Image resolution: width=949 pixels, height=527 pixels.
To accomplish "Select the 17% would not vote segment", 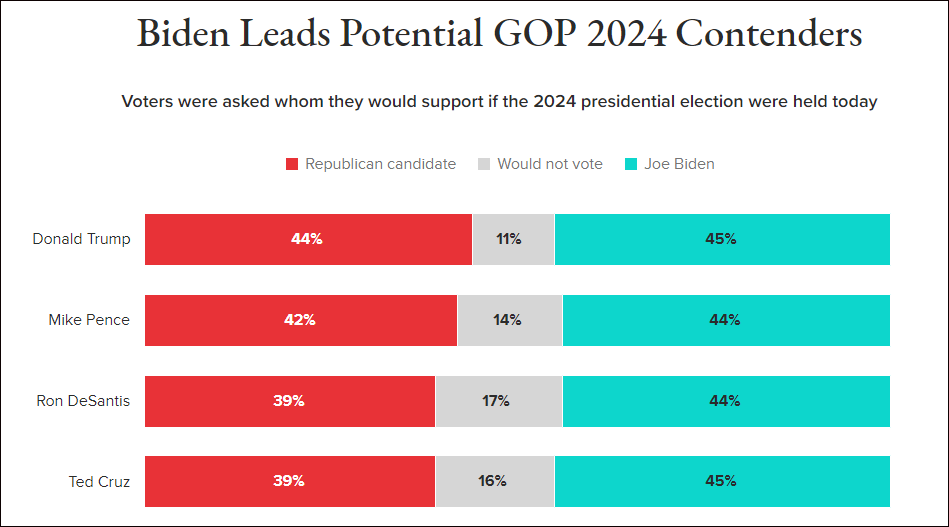I will click(x=498, y=401).
